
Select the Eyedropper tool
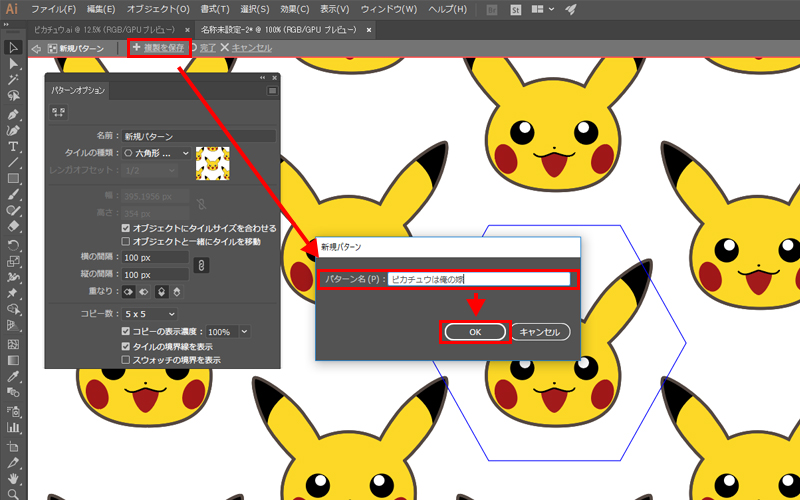click(x=13, y=377)
